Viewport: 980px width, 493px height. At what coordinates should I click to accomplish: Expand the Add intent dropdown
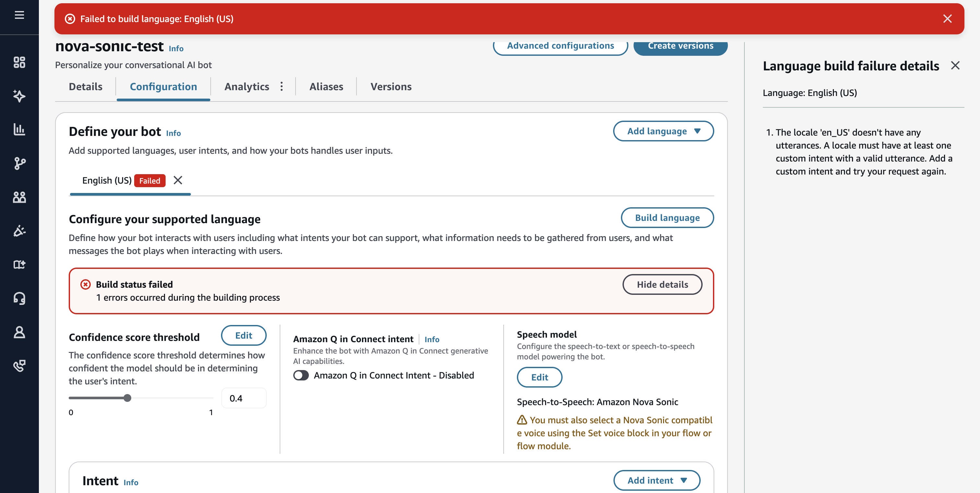pyautogui.click(x=657, y=480)
